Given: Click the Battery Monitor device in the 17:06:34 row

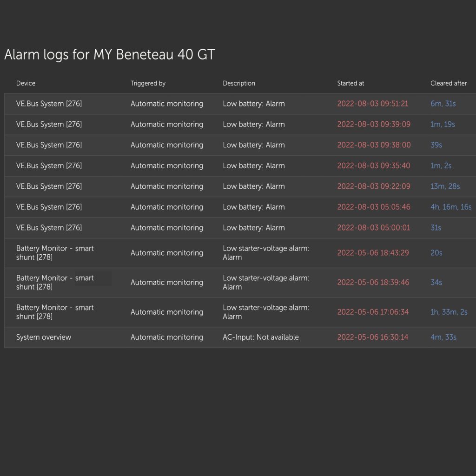Looking at the screenshot, I should (x=55, y=312).
